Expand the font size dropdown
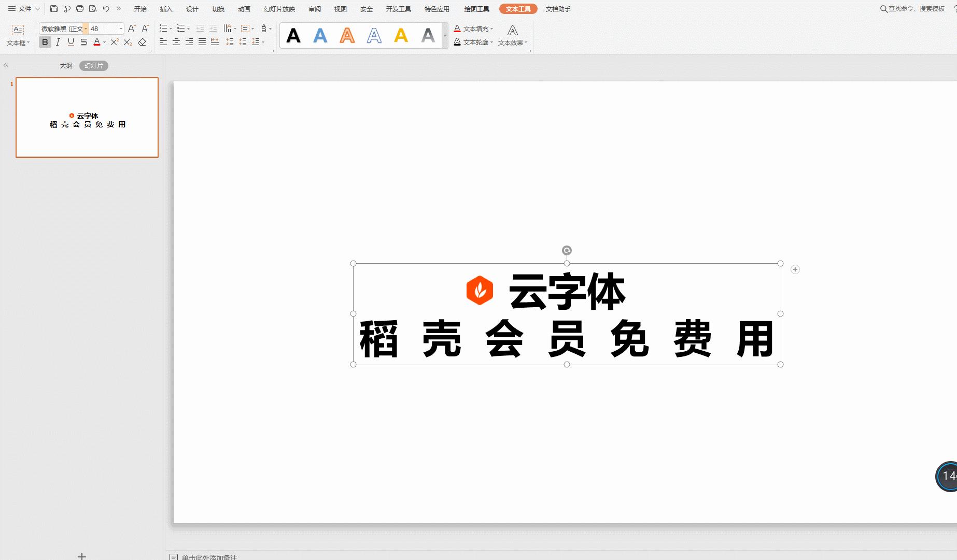Image resolution: width=957 pixels, height=560 pixels. pyautogui.click(x=120, y=28)
